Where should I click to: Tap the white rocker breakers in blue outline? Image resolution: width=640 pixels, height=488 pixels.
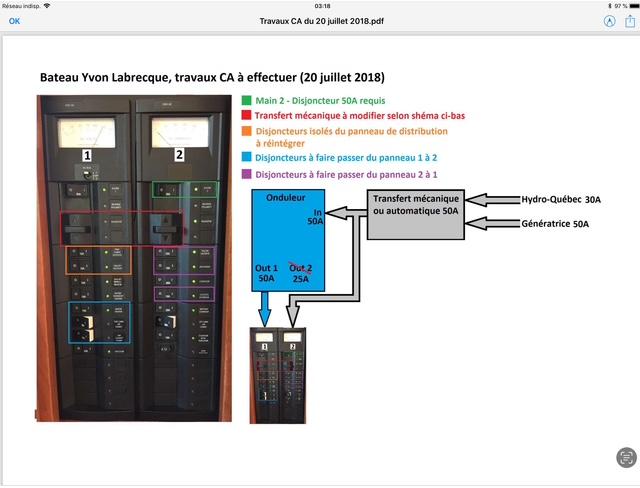pos(85,328)
